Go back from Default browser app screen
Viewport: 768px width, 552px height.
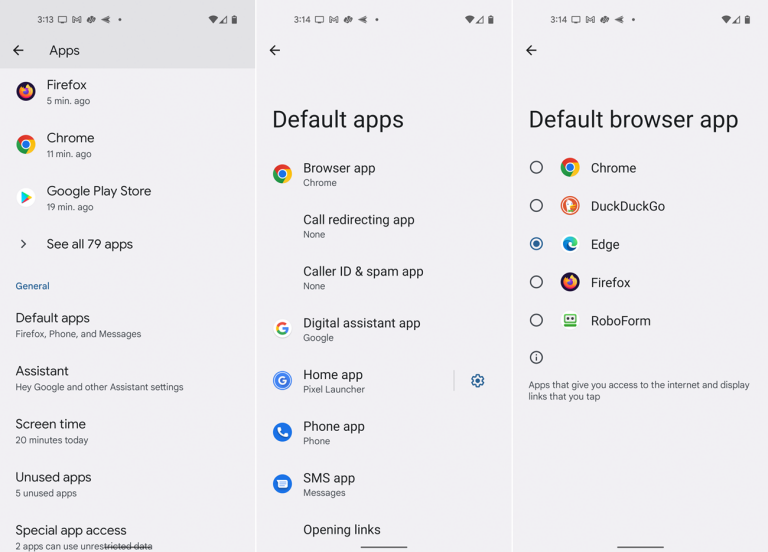coord(531,50)
